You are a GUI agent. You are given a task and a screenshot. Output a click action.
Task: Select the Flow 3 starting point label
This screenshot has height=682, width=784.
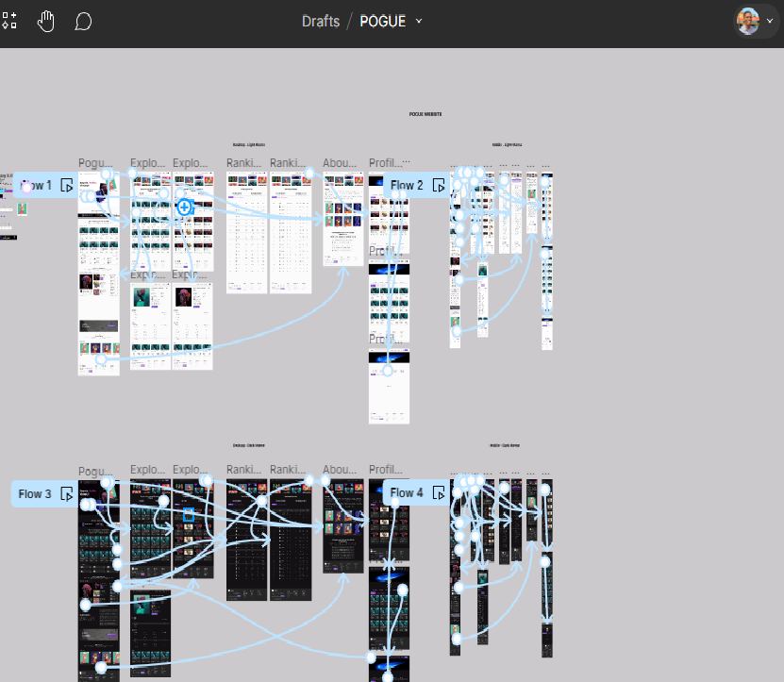coord(35,494)
